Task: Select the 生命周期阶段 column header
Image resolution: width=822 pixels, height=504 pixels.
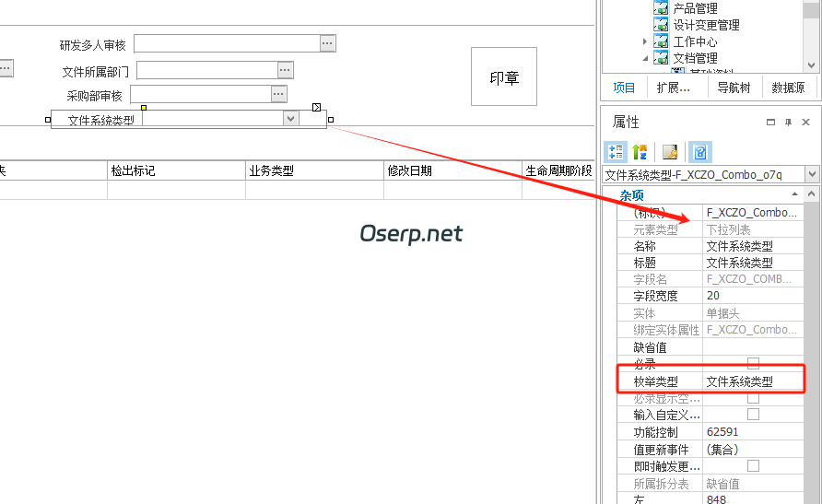Action: 558,170
